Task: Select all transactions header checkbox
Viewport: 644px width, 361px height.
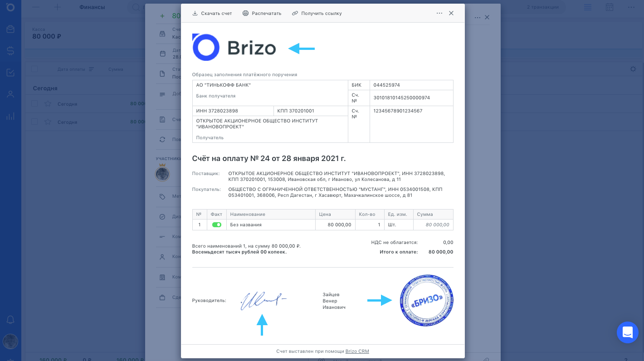Action: click(x=34, y=69)
